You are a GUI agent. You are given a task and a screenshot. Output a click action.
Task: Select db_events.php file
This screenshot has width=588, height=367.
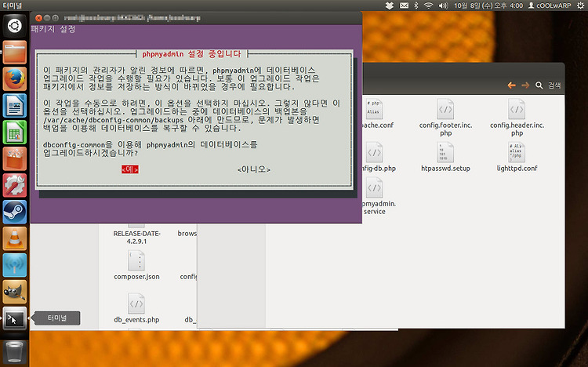click(x=136, y=309)
